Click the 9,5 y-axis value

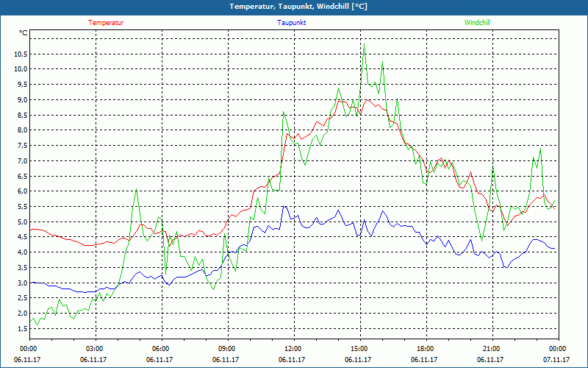22,85
